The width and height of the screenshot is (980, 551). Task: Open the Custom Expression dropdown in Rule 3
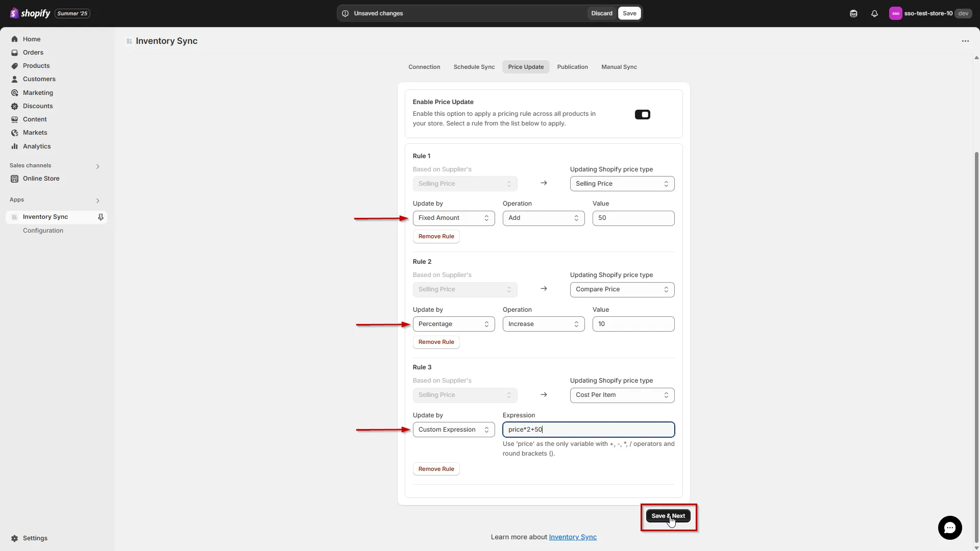tap(454, 429)
